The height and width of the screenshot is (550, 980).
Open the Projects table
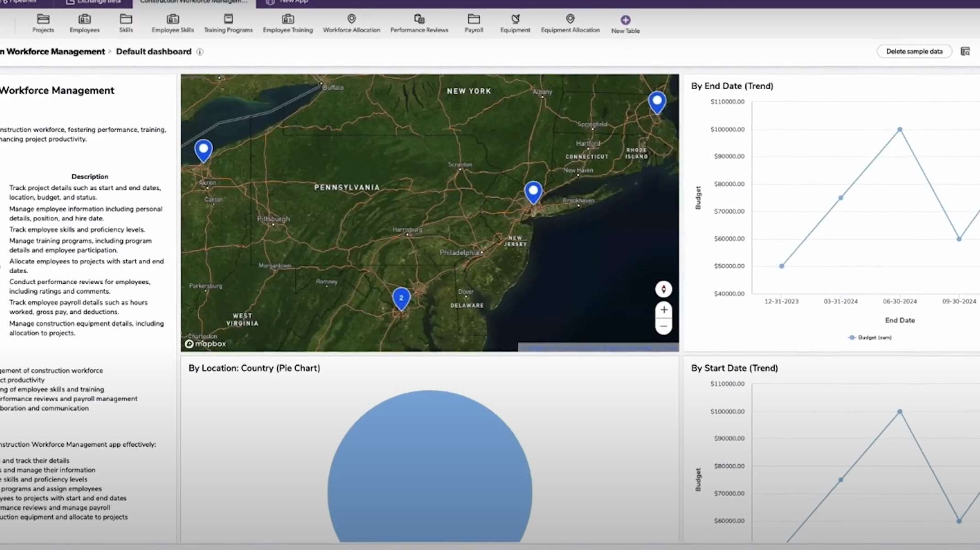click(x=43, y=23)
